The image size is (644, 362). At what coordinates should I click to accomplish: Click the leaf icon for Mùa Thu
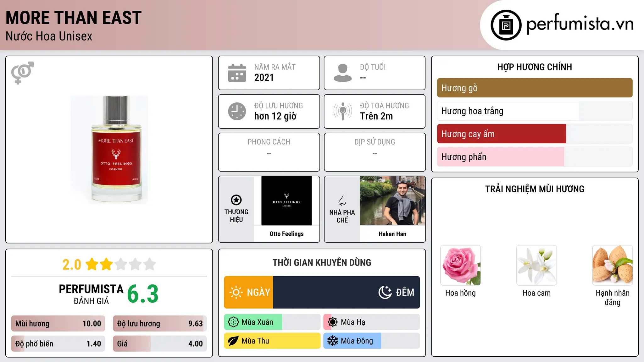point(233,341)
